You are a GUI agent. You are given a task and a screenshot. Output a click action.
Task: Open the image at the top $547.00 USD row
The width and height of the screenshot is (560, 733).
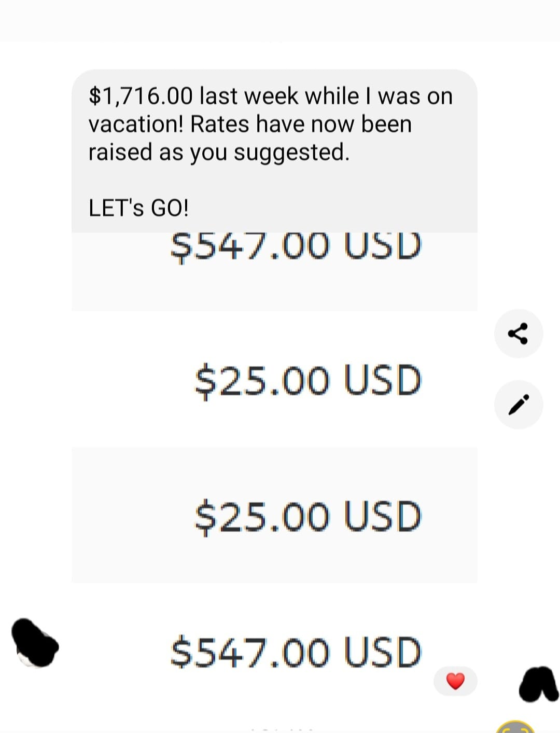click(274, 272)
